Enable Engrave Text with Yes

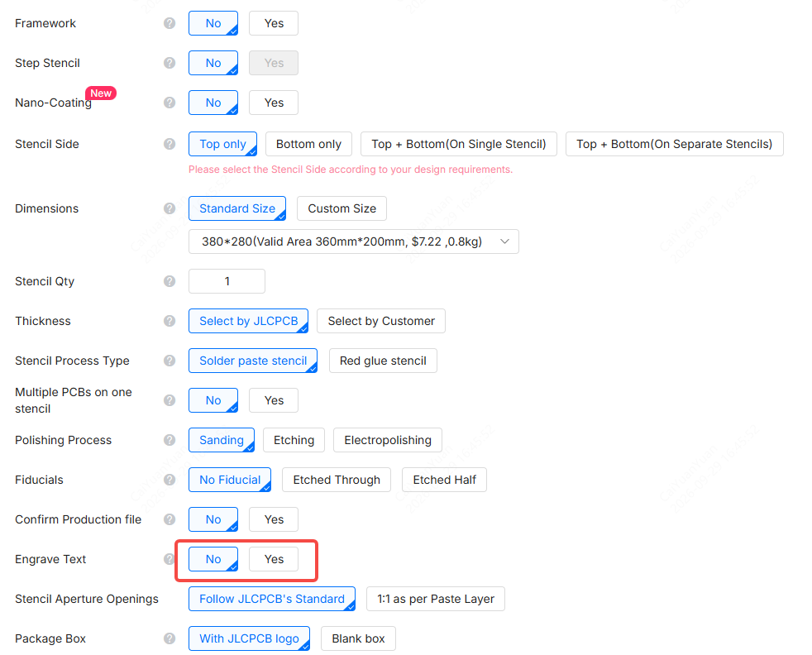[x=274, y=559]
